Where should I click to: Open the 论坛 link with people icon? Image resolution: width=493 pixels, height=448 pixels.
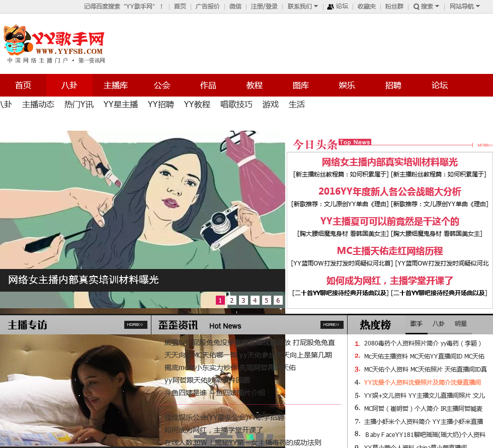[x=338, y=6]
